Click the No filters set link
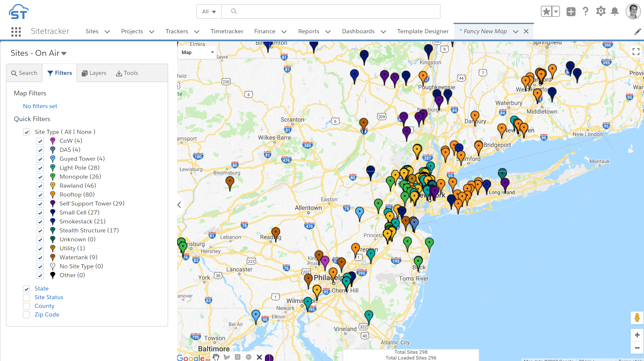 [x=40, y=106]
